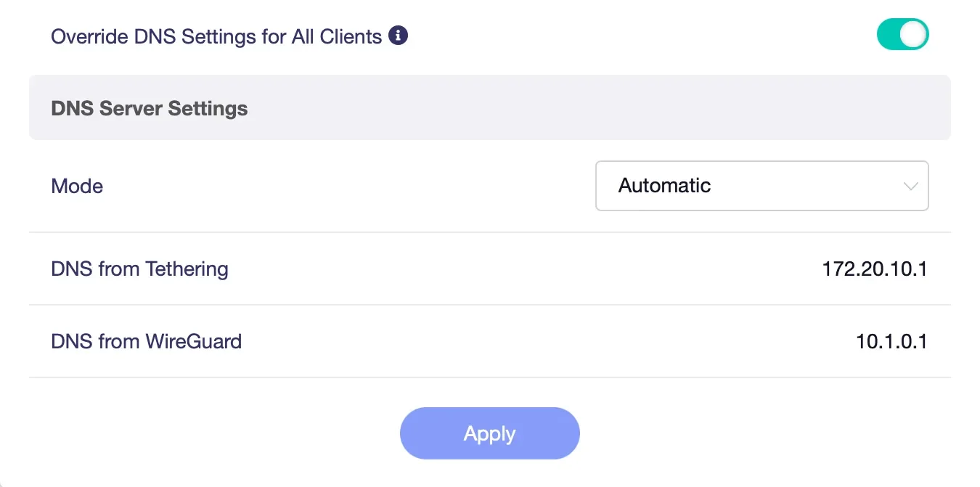This screenshot has width=980, height=487.
Task: Click the word Settings in the gray header bar
Action: click(x=208, y=109)
